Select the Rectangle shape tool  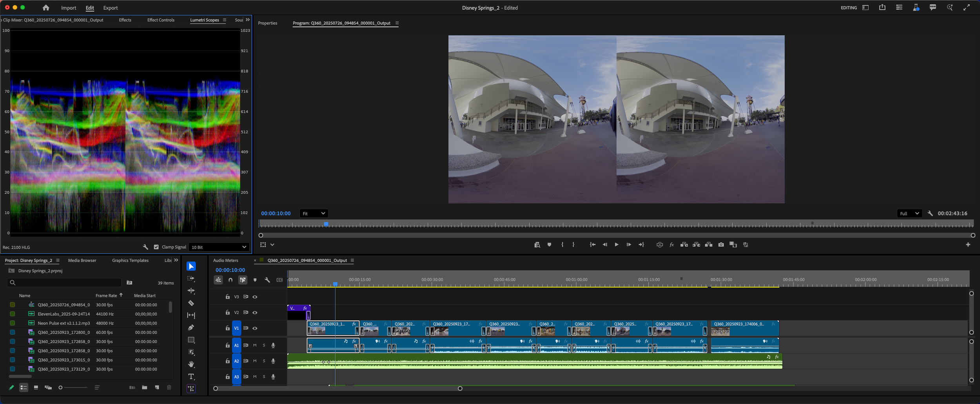pyautogui.click(x=191, y=340)
